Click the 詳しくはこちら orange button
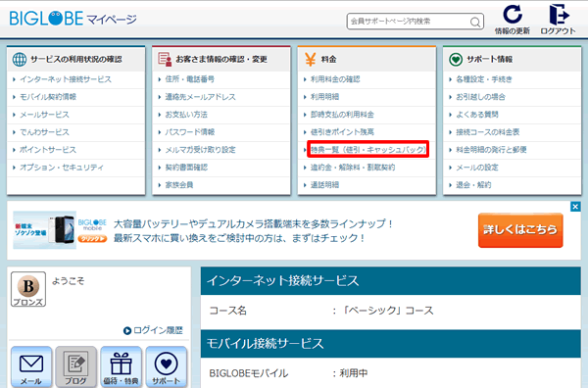The width and height of the screenshot is (588, 388). (x=520, y=230)
